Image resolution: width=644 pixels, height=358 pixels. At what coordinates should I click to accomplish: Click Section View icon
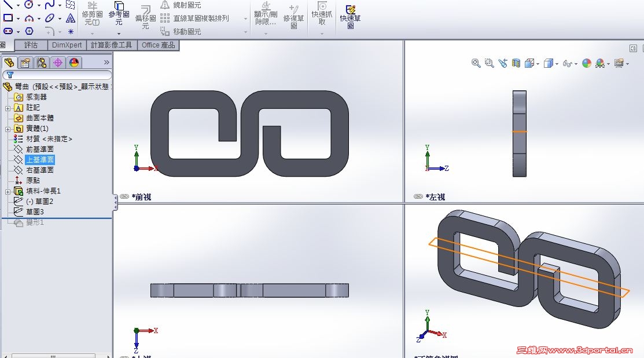tap(516, 63)
